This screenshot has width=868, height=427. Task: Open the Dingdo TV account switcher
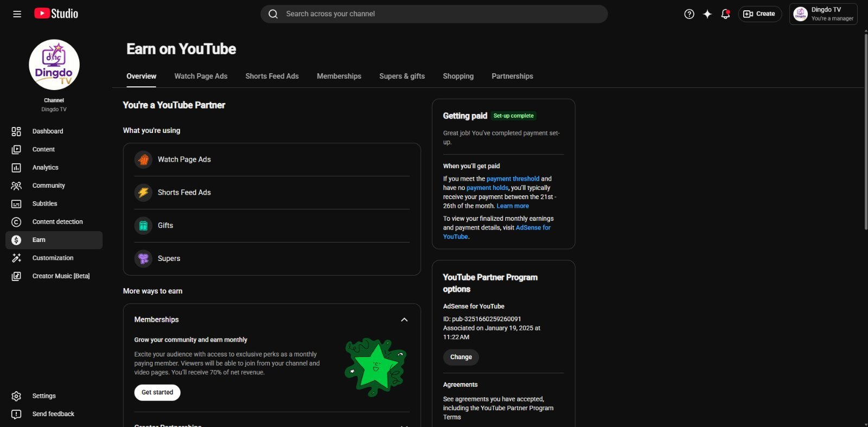click(x=824, y=14)
